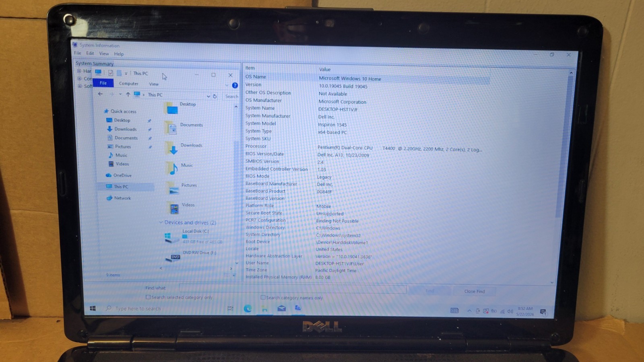The image size is (644, 362).
Task: Open Customize Quick Access Toolbar dropdown
Action: point(126,73)
